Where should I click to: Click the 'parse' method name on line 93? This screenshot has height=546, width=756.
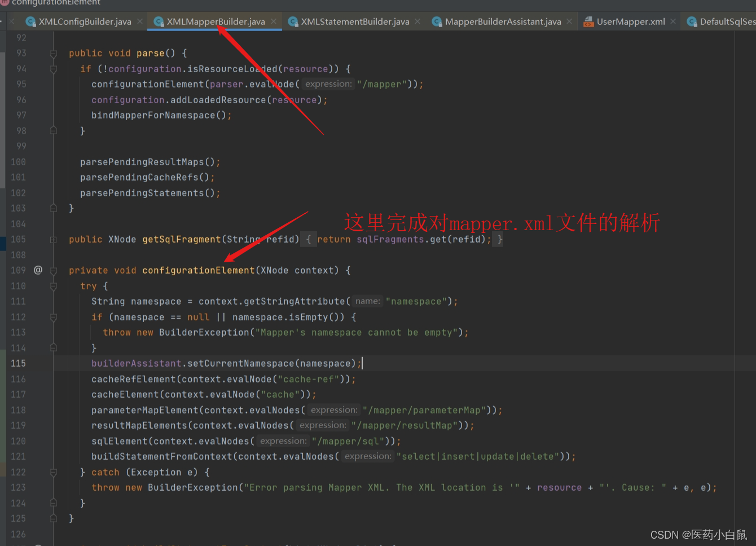pyautogui.click(x=151, y=53)
